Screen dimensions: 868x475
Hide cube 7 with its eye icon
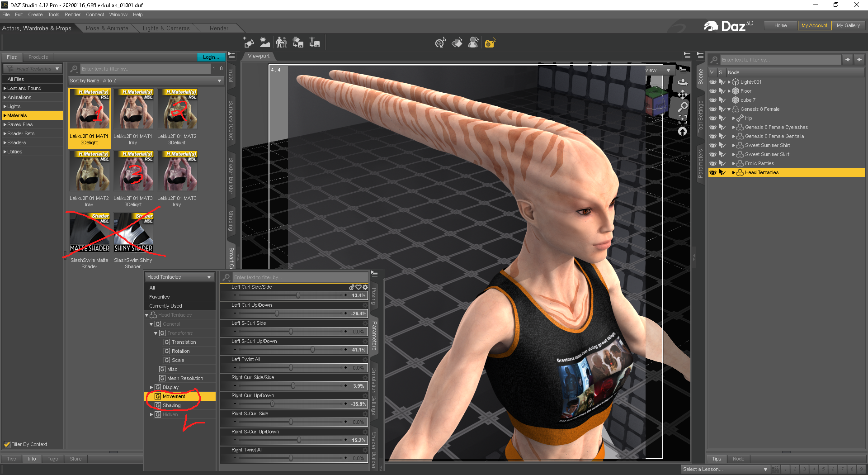[713, 100]
